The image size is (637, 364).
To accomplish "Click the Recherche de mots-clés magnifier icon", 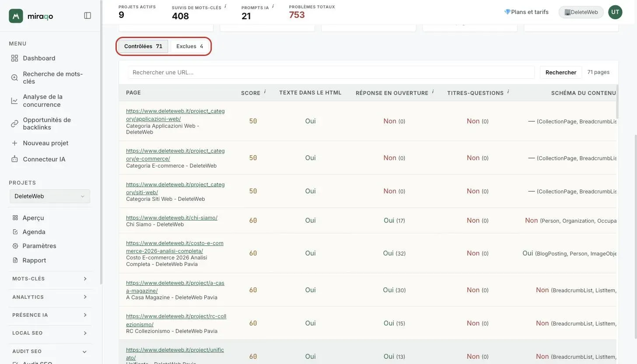I will tap(14, 77).
